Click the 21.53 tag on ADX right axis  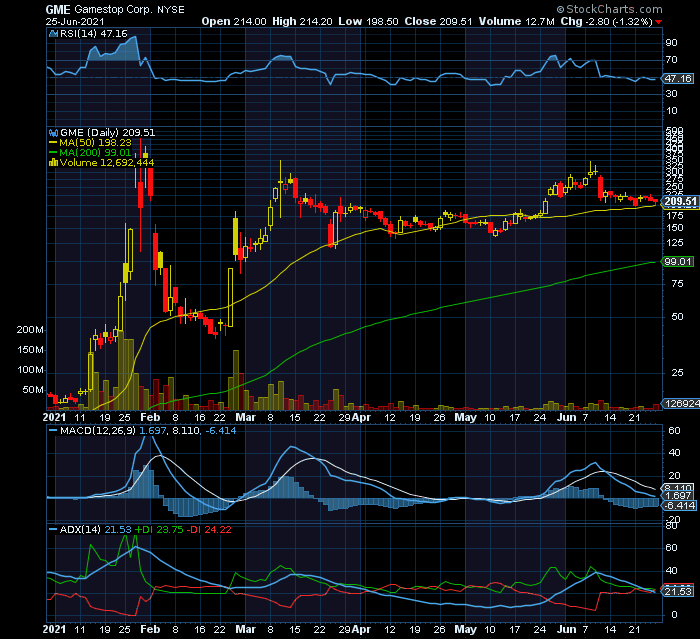click(678, 592)
